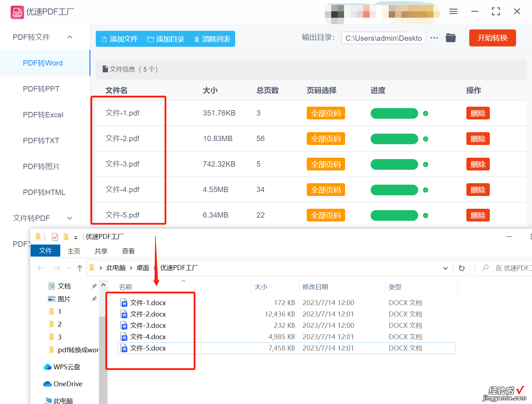Screen dimensions: 532x404
Task: Click properties checkmark icon in Explorer title bar
Action: [55, 237]
